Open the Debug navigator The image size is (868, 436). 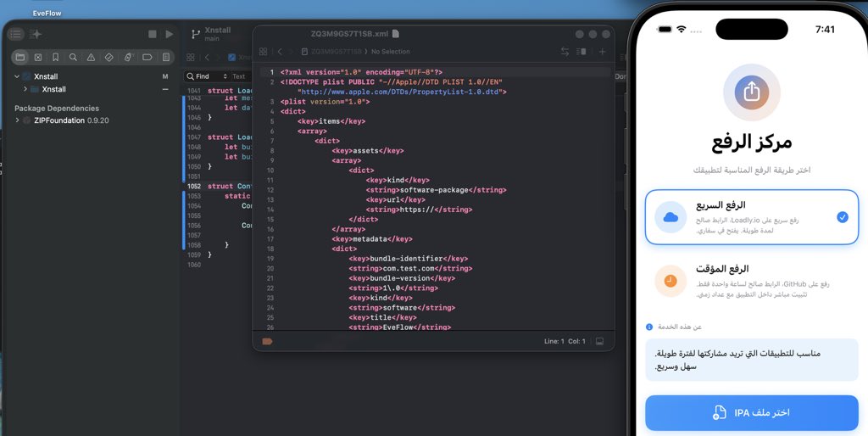128,57
